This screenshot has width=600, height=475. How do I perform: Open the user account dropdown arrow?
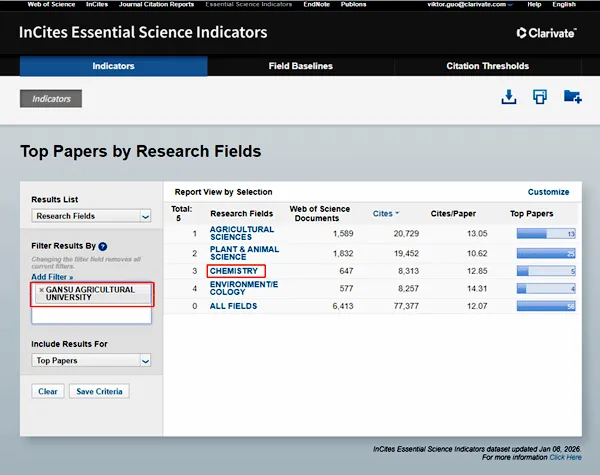pyautogui.click(x=510, y=5)
